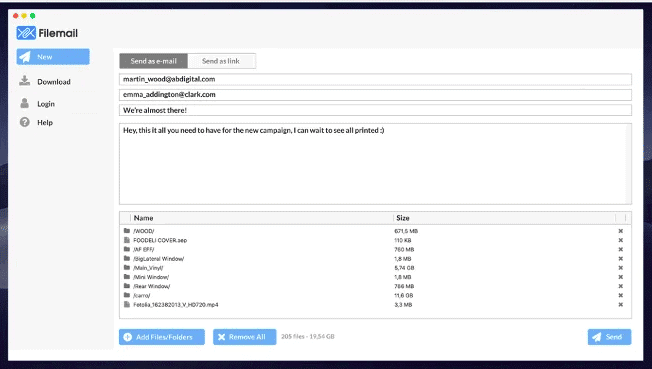Switch to Send as e-mail tab
The height and width of the screenshot is (369, 652).
[153, 61]
